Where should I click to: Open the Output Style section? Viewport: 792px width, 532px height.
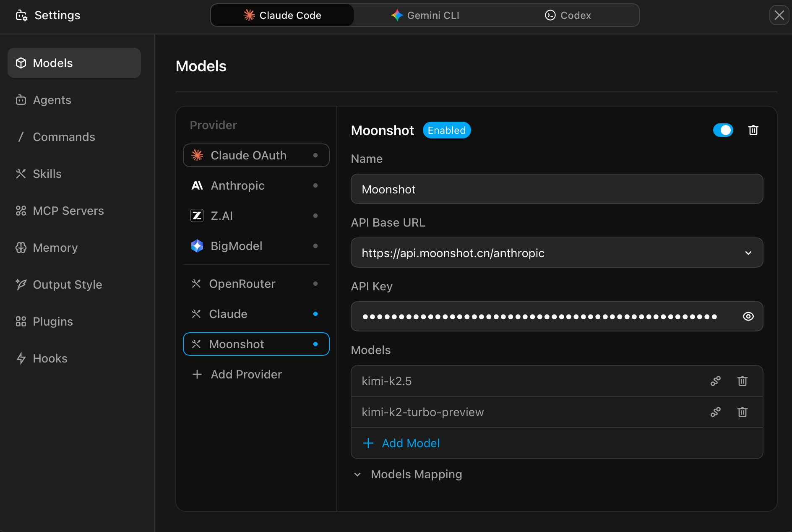pos(67,284)
